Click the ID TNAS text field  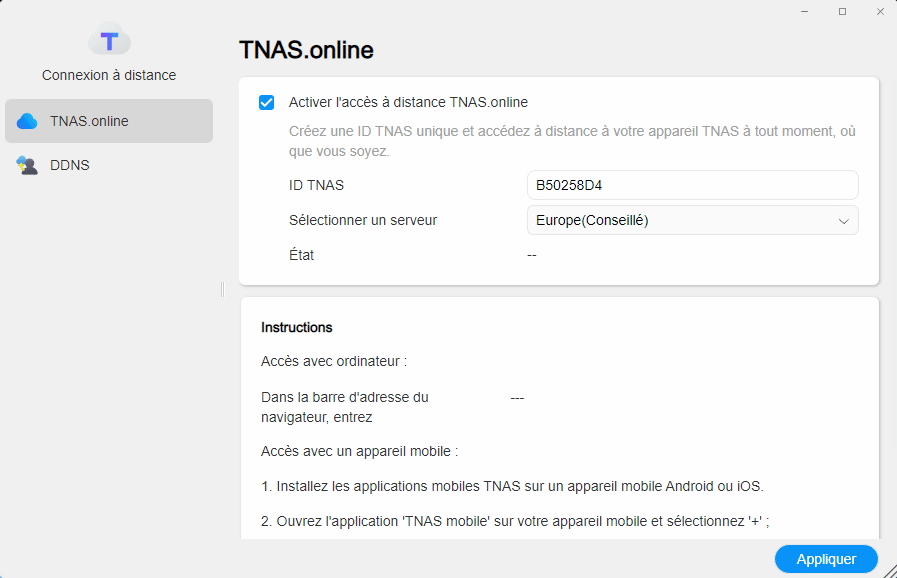(692, 185)
